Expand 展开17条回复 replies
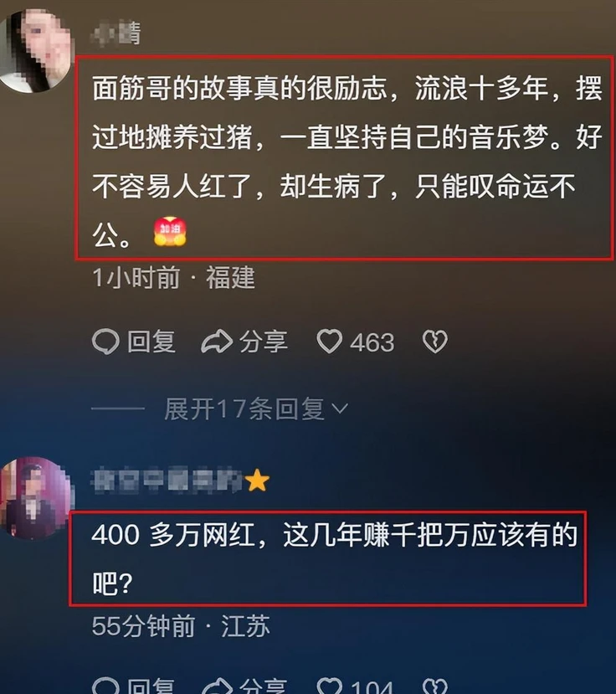616x694 pixels. click(244, 408)
